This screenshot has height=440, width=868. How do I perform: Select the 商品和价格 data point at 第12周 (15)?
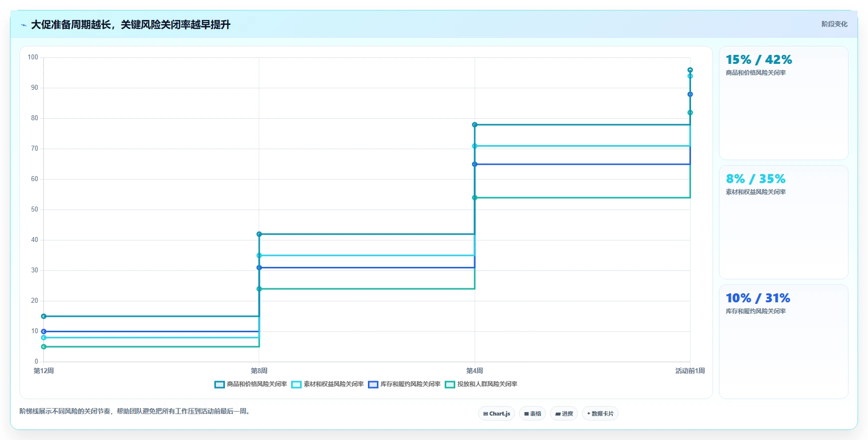(43, 316)
